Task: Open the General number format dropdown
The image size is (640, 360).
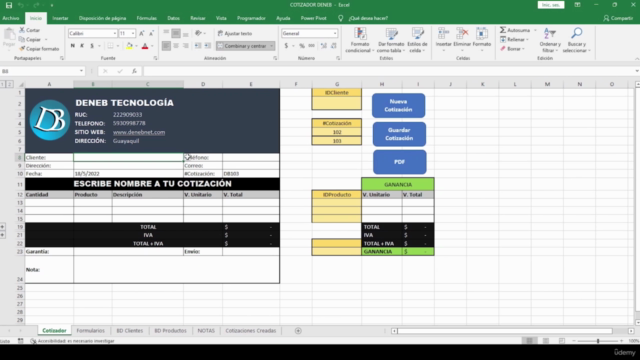Action: pyautogui.click(x=335, y=33)
